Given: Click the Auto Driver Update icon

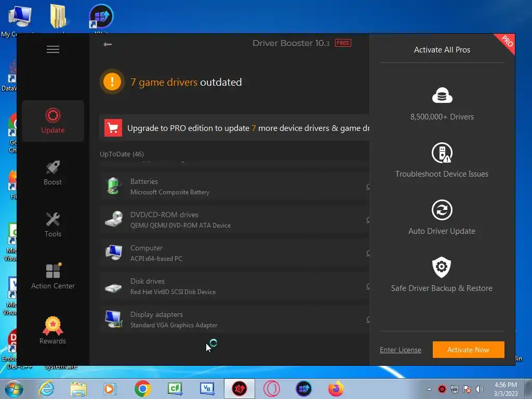Looking at the screenshot, I should [442, 210].
